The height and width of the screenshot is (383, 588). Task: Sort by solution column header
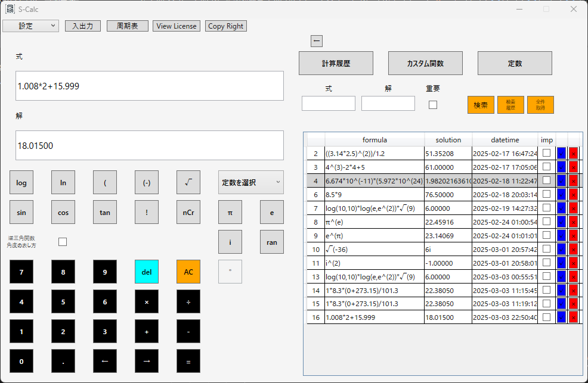[448, 139]
